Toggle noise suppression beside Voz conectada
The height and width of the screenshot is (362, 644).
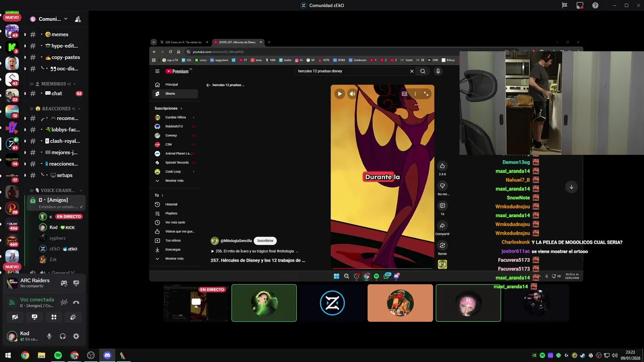point(64,302)
